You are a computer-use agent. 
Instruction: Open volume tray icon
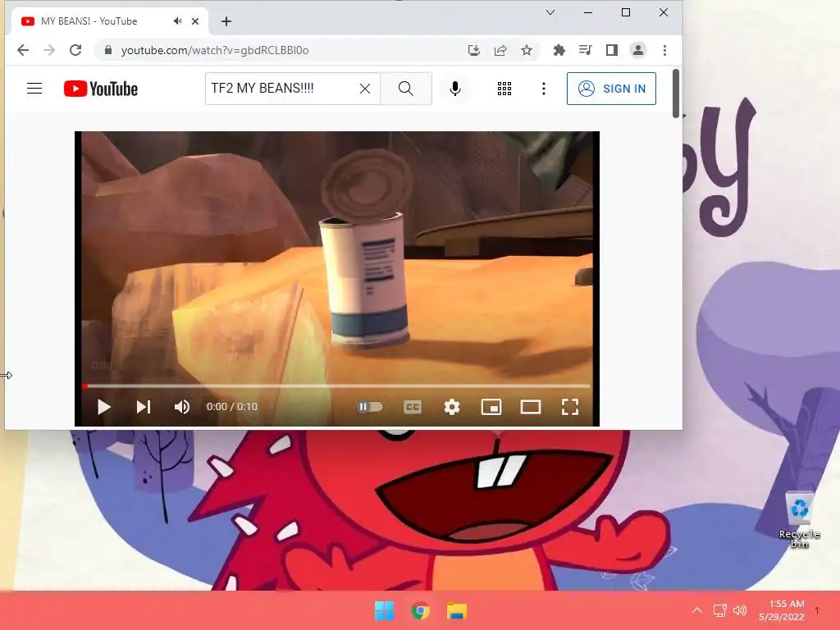(x=740, y=610)
